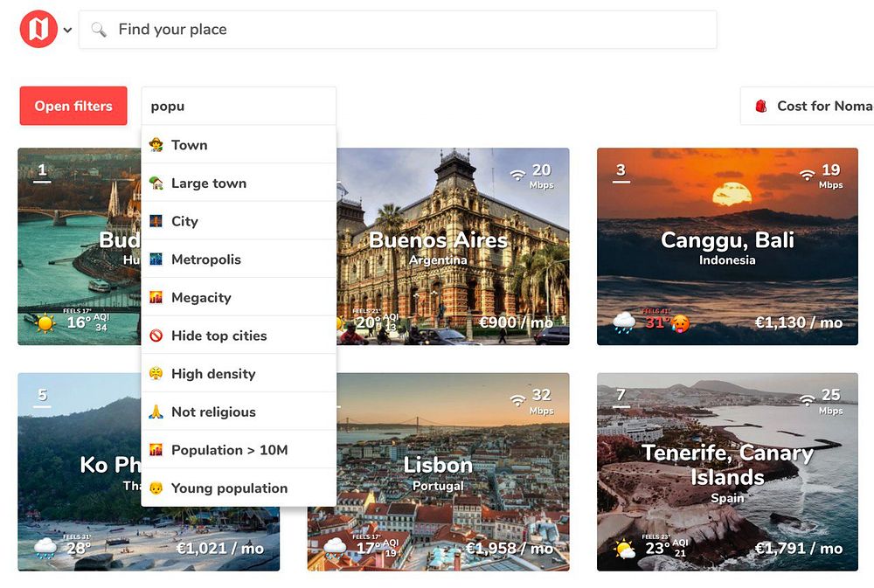Click the Young population baby face icon
Screen dimensions: 874x588
tap(156, 488)
